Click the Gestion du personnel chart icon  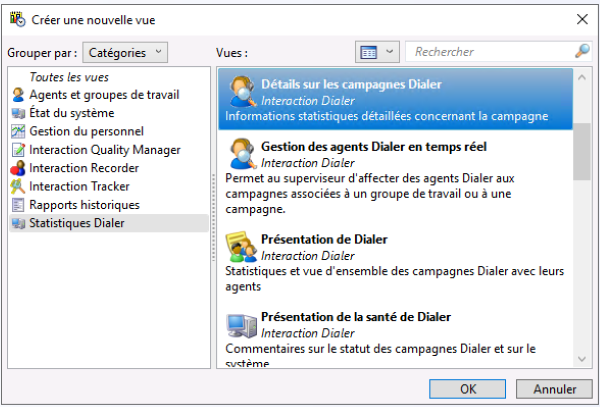pos(18,132)
